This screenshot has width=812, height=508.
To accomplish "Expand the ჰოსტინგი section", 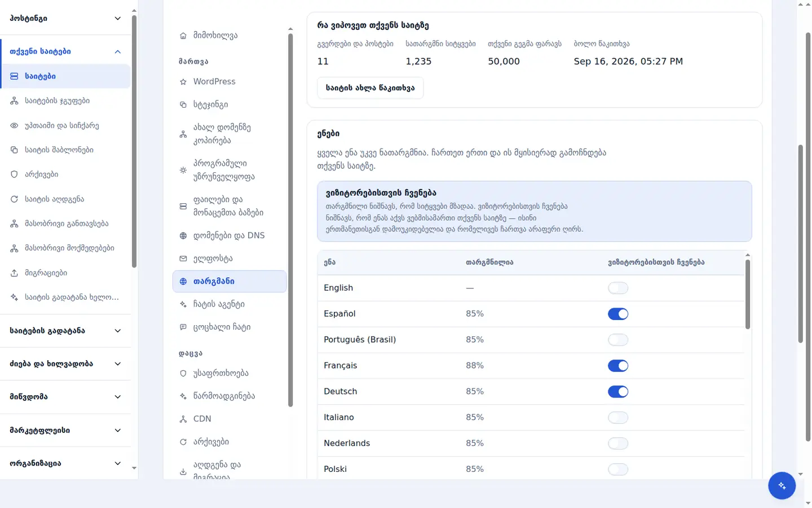I will click(x=65, y=18).
